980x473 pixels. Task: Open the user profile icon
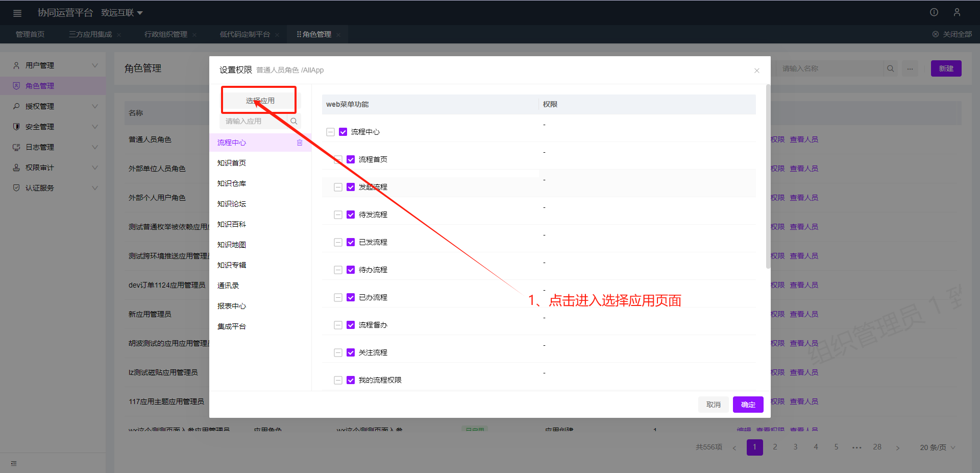pos(957,12)
